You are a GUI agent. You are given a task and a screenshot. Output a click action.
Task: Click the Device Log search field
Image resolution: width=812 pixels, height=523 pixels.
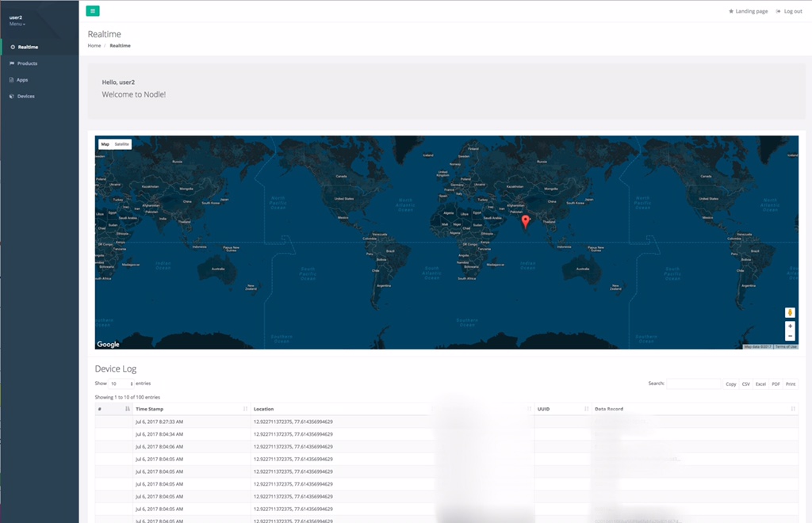[x=693, y=384]
